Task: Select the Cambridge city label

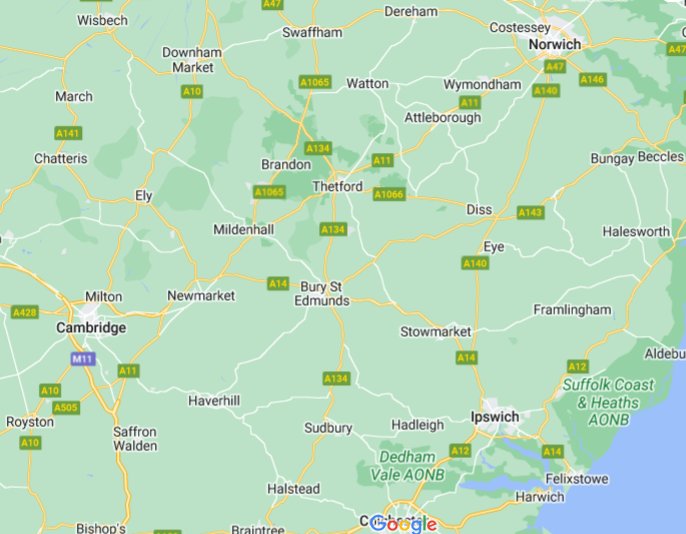Action: point(91,328)
